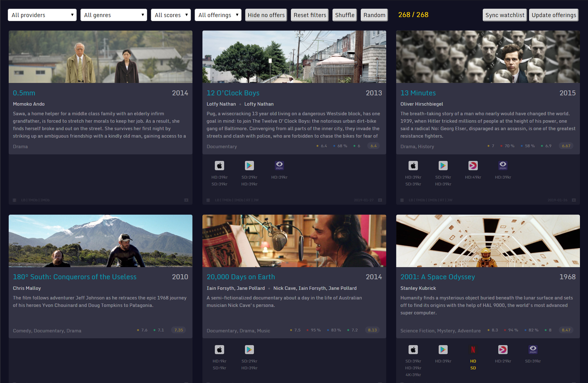The width and height of the screenshot is (588, 383).
Task: Open Google Play offer for 13 Minutes
Action: [443, 166]
